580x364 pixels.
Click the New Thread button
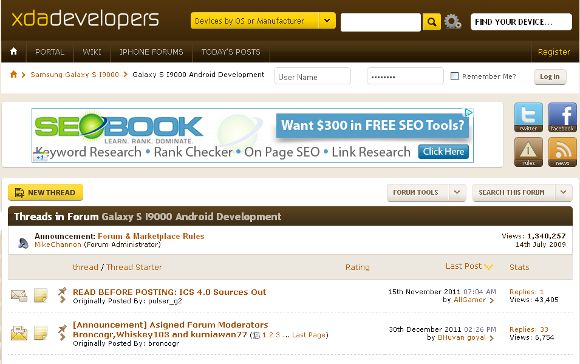(45, 192)
